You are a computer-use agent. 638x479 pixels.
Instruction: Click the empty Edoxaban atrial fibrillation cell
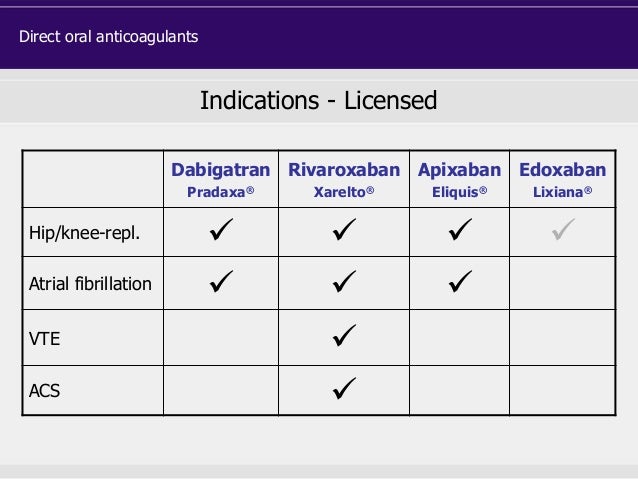(563, 283)
